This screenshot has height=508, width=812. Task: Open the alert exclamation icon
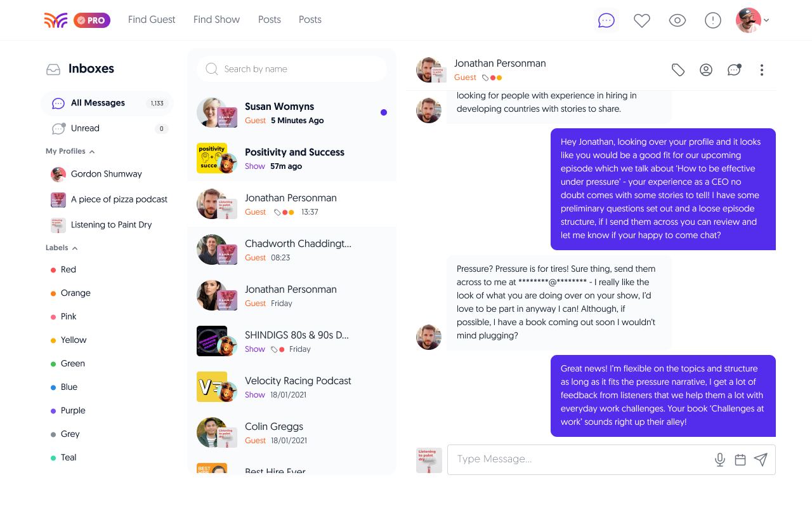point(713,20)
